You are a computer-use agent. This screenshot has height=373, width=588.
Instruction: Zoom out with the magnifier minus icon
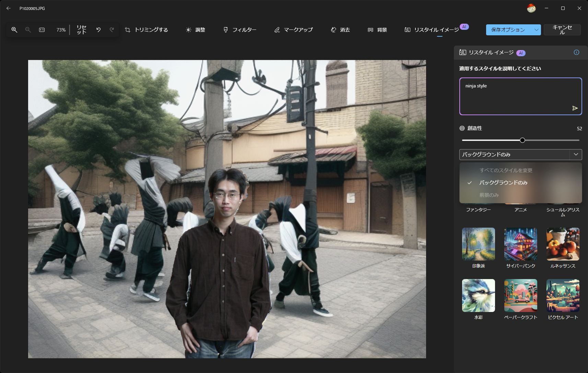click(28, 30)
